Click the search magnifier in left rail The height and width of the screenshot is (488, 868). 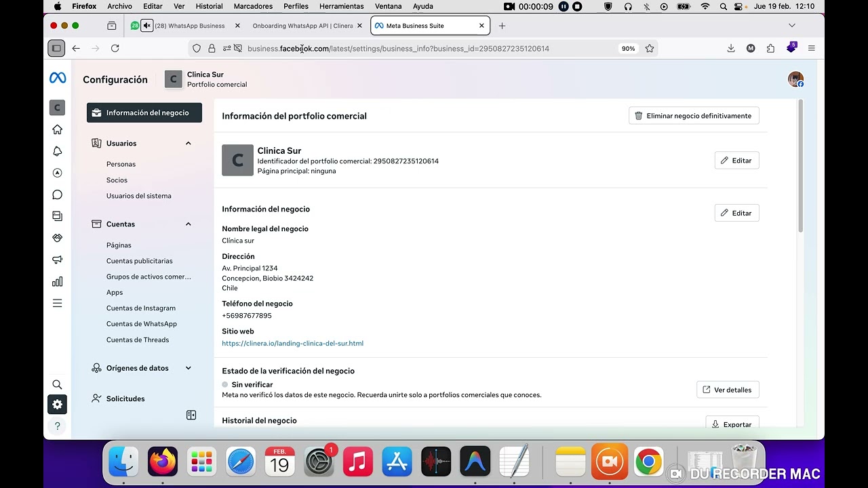pos(58,384)
